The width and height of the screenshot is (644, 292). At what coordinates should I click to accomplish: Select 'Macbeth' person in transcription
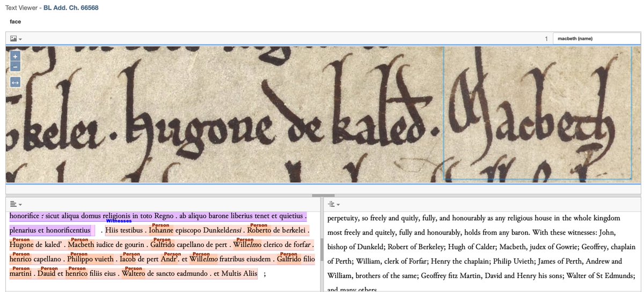(x=81, y=245)
